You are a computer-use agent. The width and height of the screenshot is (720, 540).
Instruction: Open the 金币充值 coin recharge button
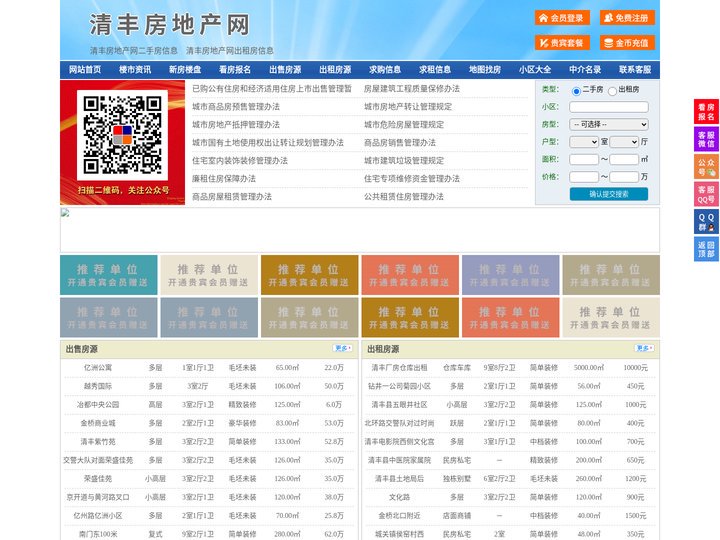click(x=627, y=43)
